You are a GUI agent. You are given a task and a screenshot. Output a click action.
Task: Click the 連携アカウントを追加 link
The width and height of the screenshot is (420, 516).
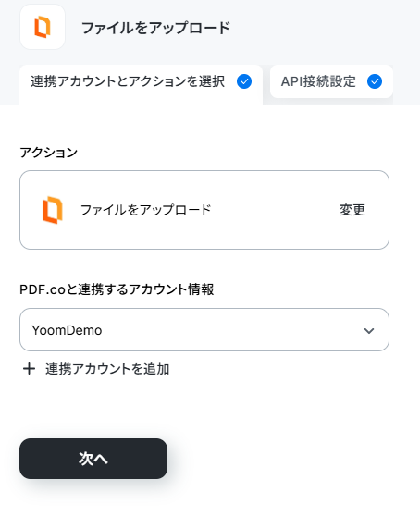click(x=107, y=369)
